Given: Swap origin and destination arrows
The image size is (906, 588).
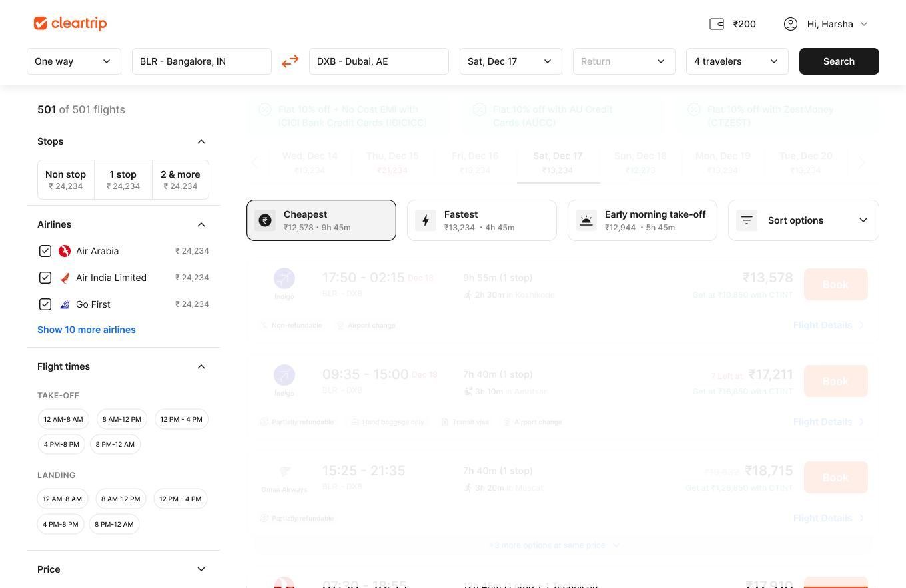Looking at the screenshot, I should pos(290,61).
